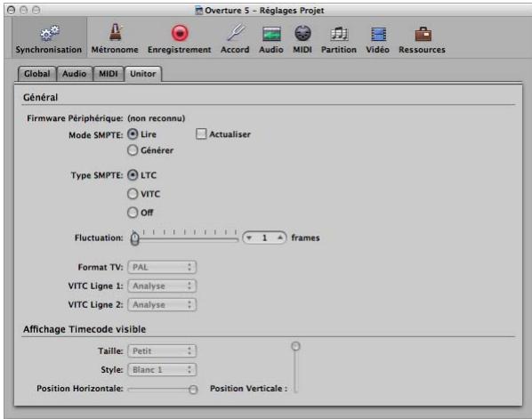Click the Général section heading
The image size is (532, 419).
coord(40,98)
